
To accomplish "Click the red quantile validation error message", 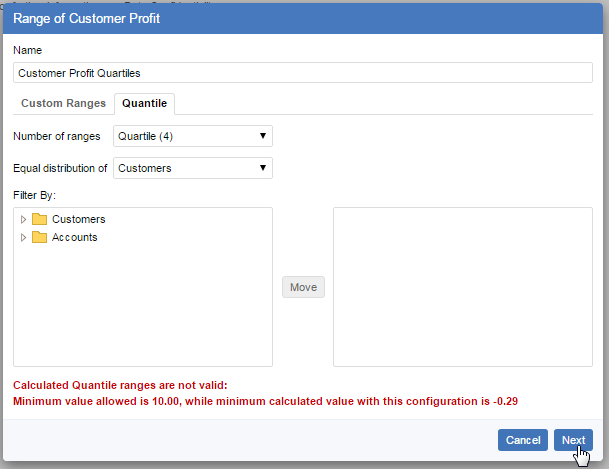I will 265,393.
